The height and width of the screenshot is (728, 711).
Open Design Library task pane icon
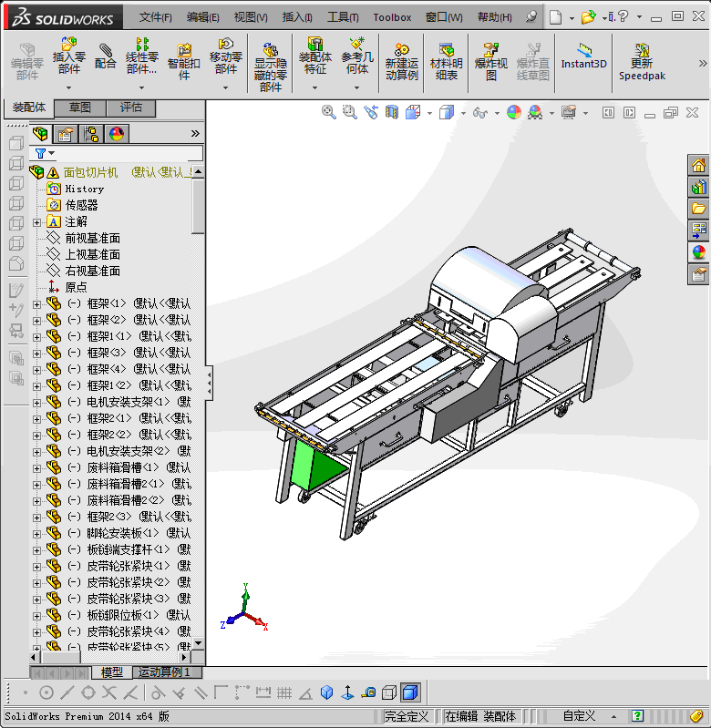point(698,187)
